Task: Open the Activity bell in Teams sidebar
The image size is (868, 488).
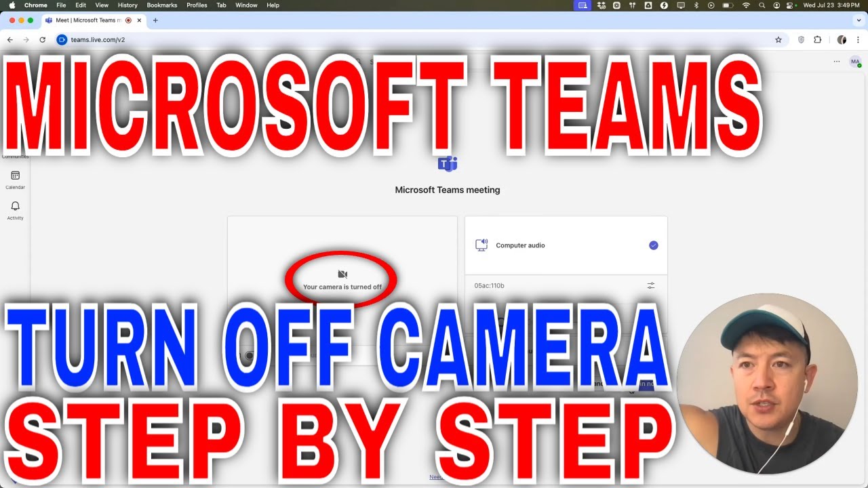Action: [x=15, y=206]
